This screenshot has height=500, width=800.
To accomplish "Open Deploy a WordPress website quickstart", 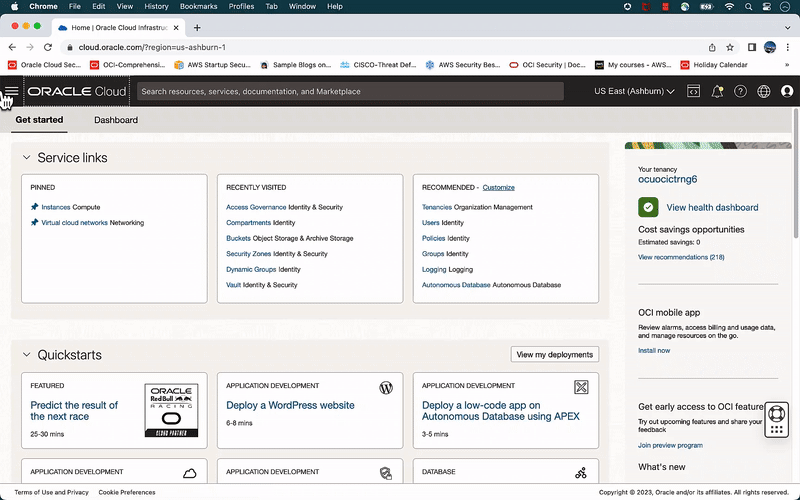I will click(290, 405).
